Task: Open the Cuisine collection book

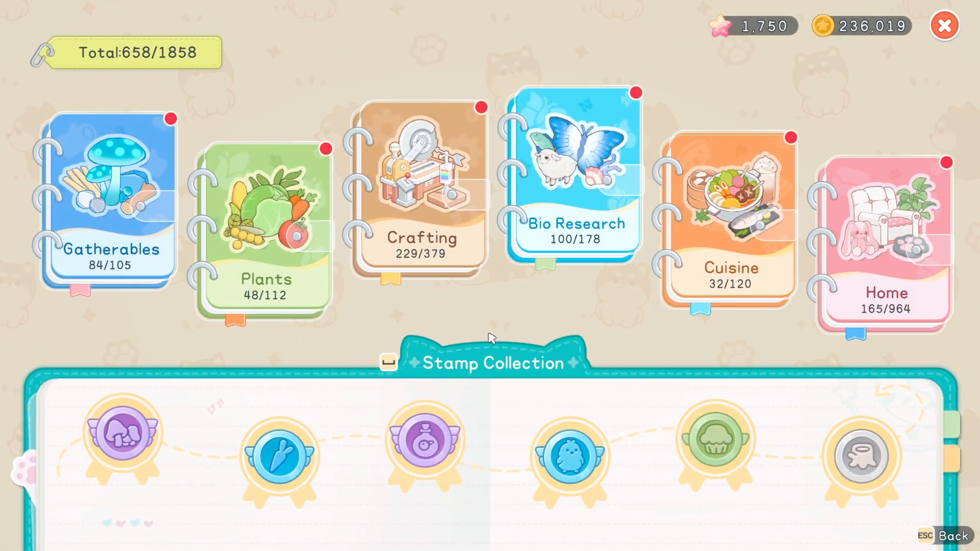Action: click(730, 219)
